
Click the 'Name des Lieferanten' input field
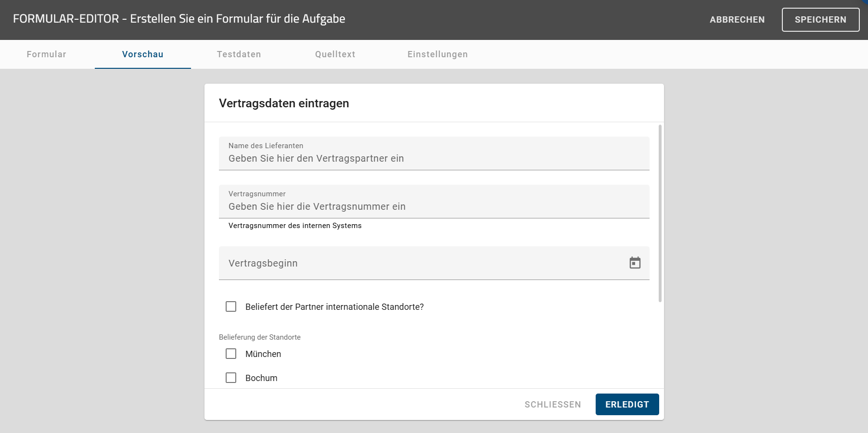pos(433,158)
